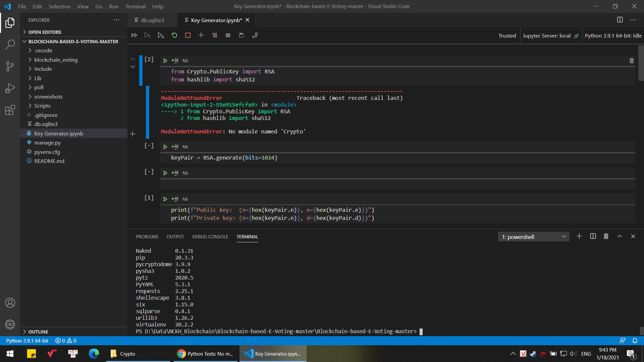The width and height of the screenshot is (644, 362).
Task: Click the Interrupt Kernel stop button
Action: click(187, 35)
